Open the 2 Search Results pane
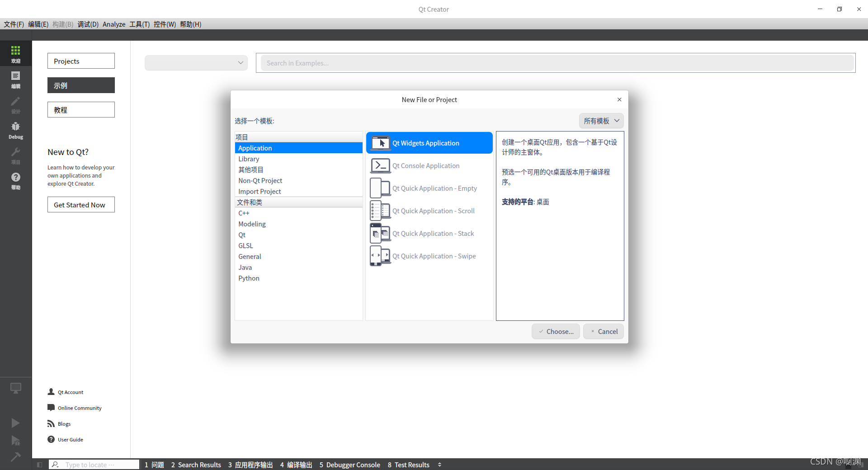The image size is (868, 470). click(196, 465)
